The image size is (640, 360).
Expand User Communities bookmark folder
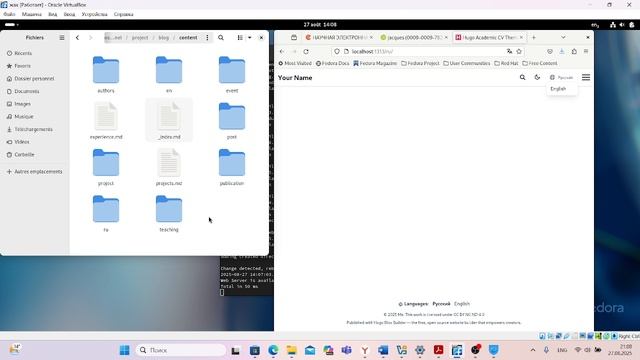pos(467,63)
